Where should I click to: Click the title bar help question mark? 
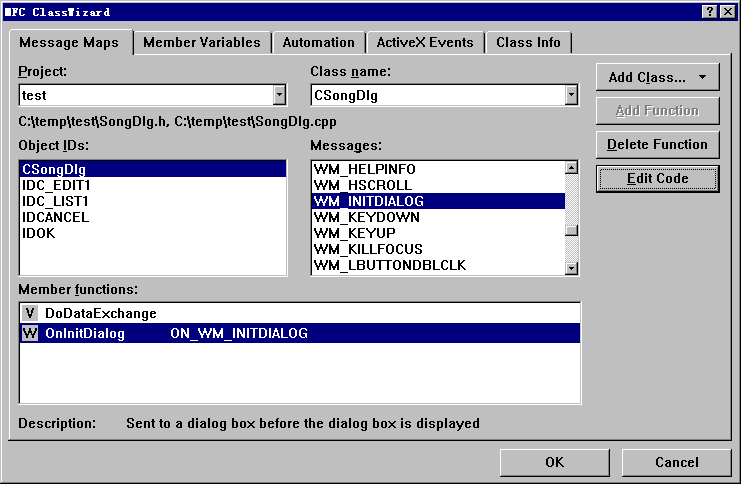[709, 12]
